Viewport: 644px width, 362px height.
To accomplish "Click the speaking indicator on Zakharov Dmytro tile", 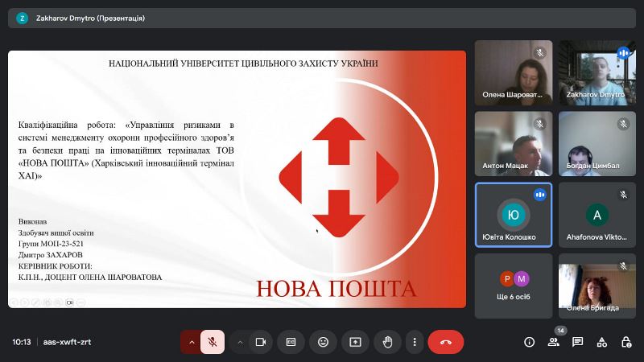I will point(623,52).
